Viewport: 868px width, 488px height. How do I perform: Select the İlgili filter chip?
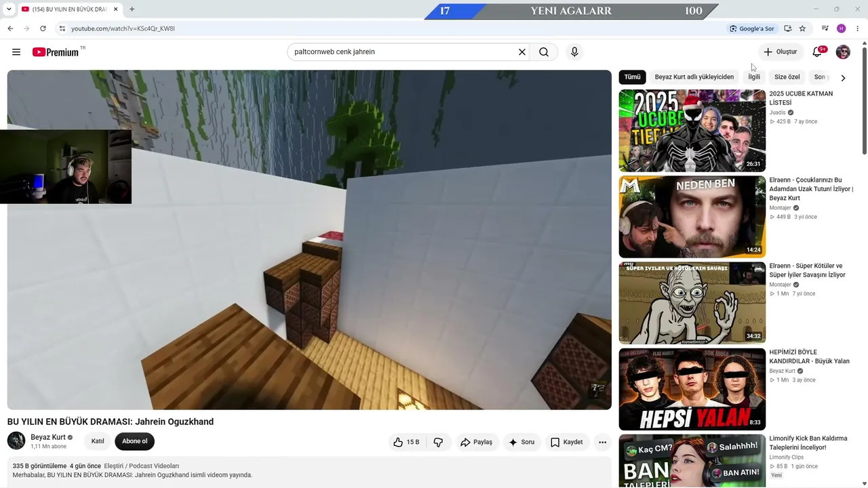coord(754,77)
